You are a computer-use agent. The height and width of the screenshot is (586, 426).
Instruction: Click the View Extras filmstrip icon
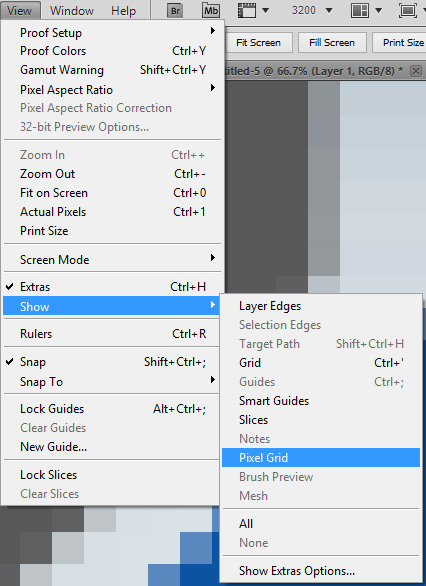click(x=247, y=10)
